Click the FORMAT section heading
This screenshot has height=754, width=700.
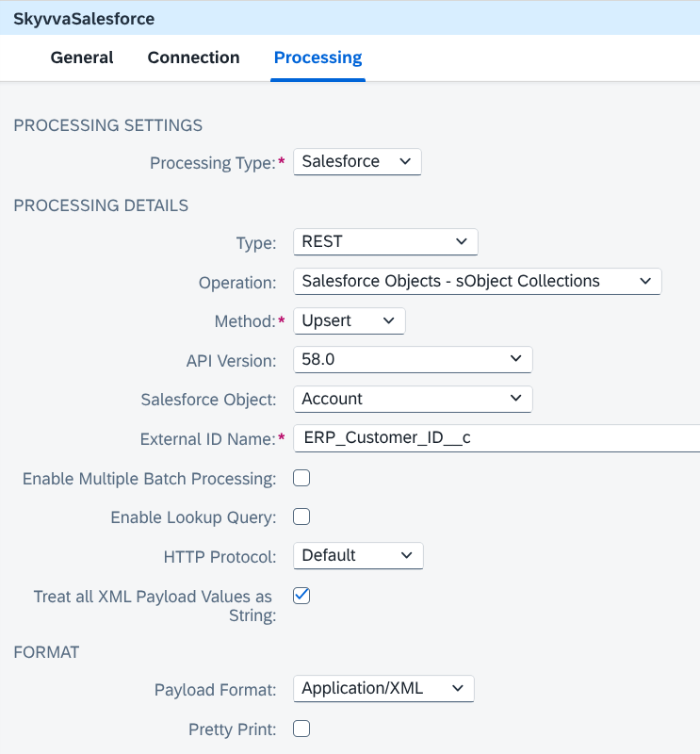(x=46, y=652)
